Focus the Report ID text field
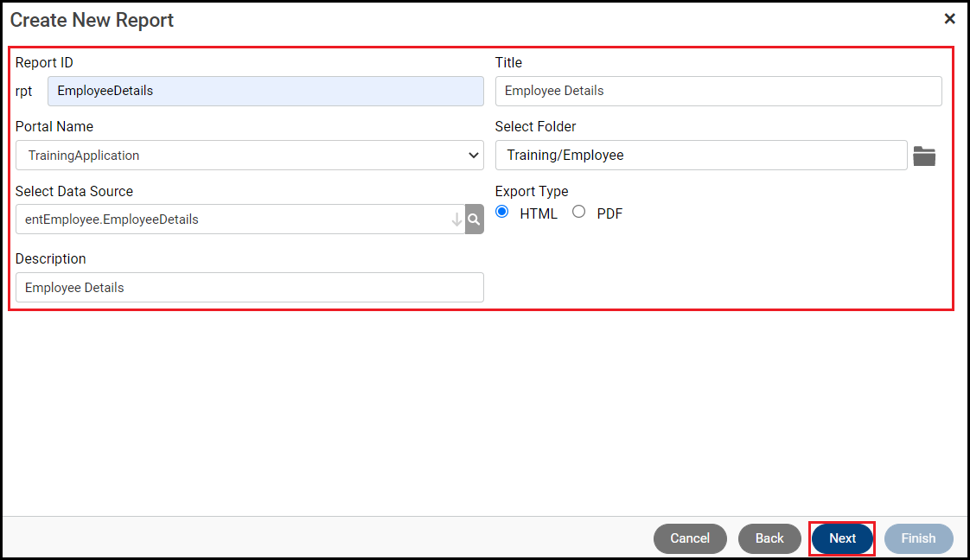Screen dimensions: 970x560 tap(265, 91)
